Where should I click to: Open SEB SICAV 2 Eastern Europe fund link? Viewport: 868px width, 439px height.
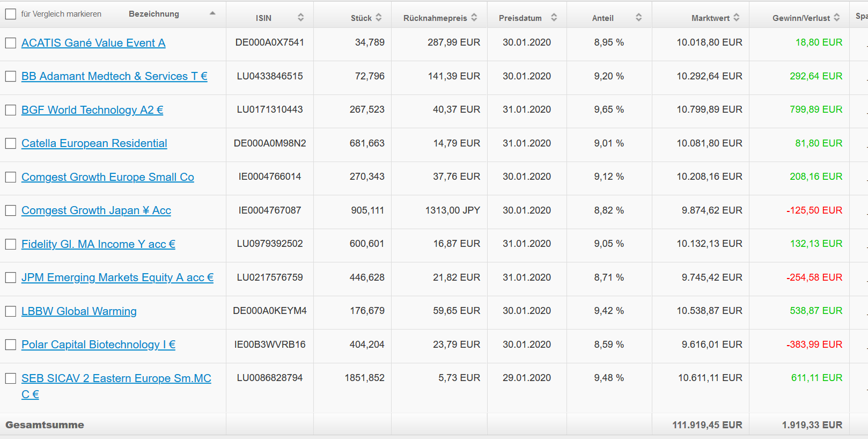pyautogui.click(x=116, y=378)
